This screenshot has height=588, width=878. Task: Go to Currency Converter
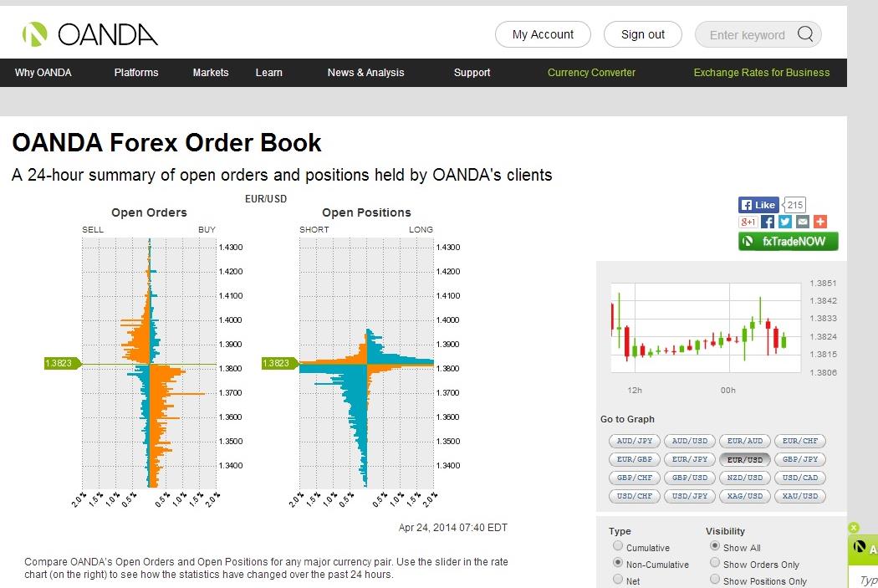(x=591, y=73)
